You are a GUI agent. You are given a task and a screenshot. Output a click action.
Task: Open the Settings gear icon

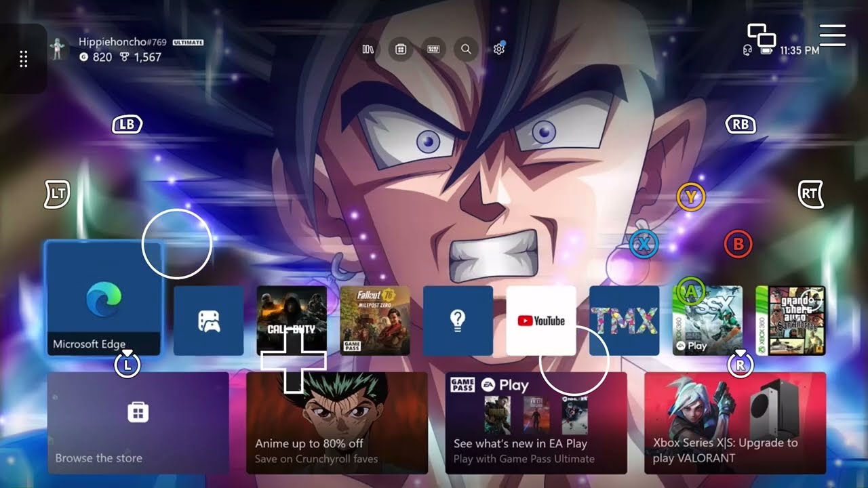pos(499,49)
